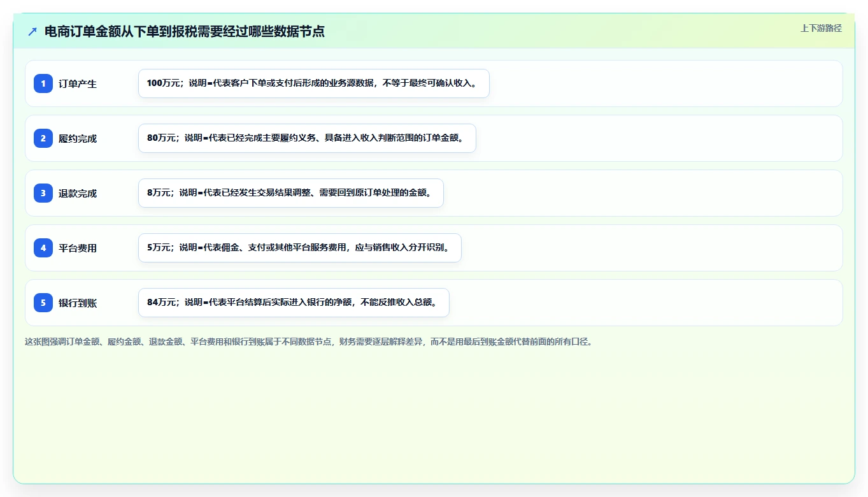The image size is (868, 497).
Task: Open the 80万元 description box
Action: (307, 138)
